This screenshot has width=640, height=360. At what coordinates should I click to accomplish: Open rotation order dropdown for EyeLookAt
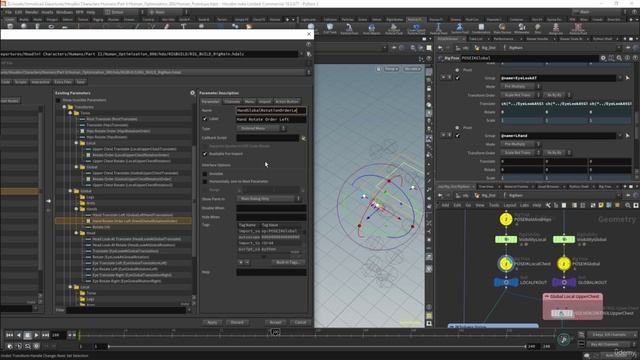pyautogui.click(x=556, y=95)
